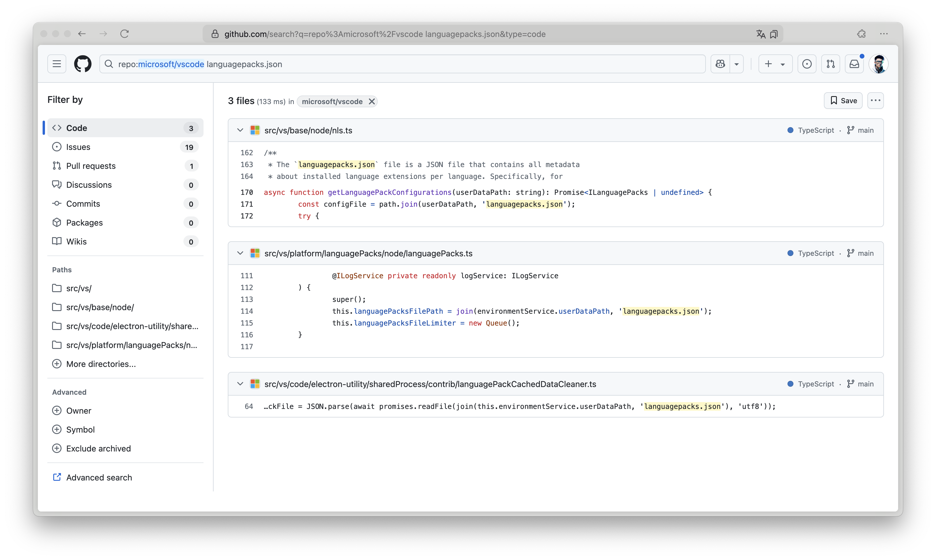Open the create new dropdown arrow
This screenshot has width=936, height=560.
783,64
